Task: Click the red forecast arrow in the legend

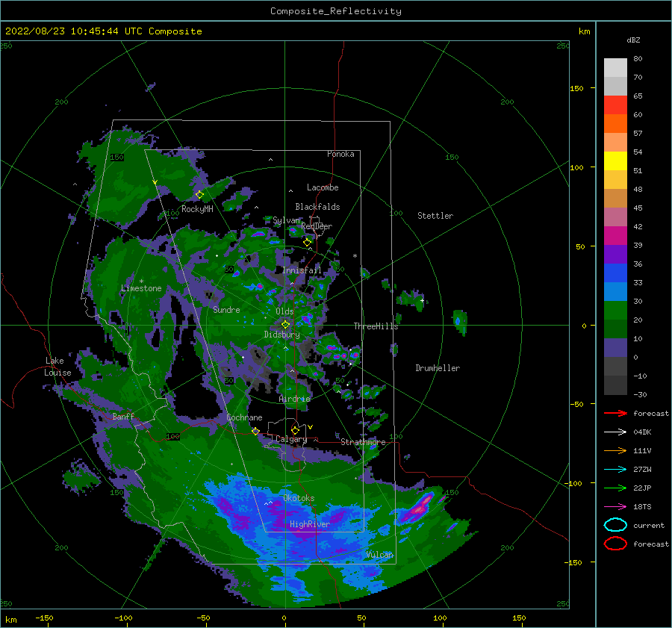Action: (615, 413)
